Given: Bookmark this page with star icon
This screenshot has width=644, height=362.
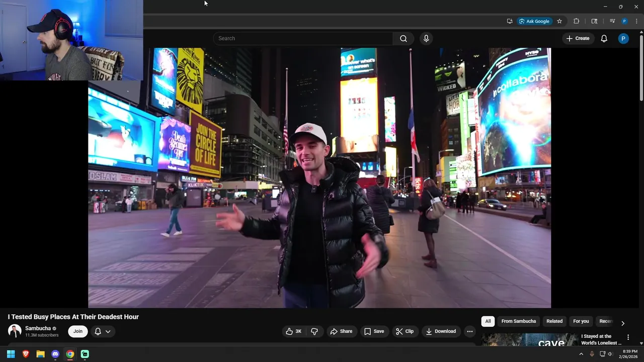Looking at the screenshot, I should click(559, 21).
